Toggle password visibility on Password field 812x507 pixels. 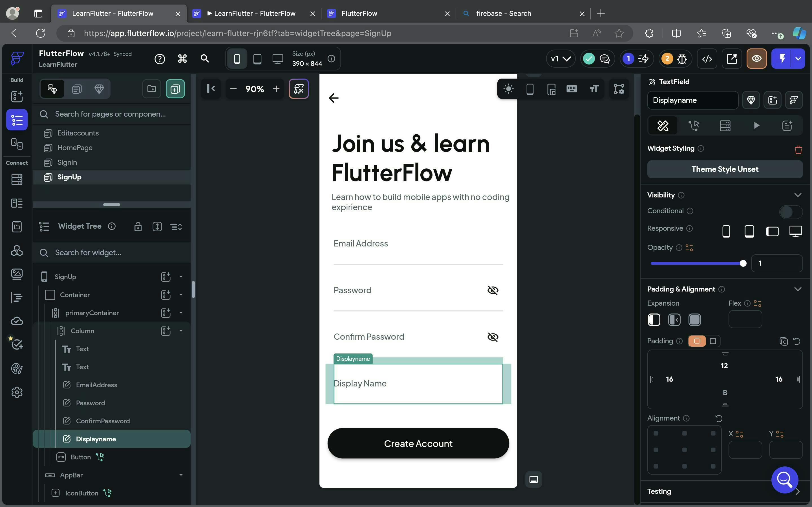click(x=493, y=290)
